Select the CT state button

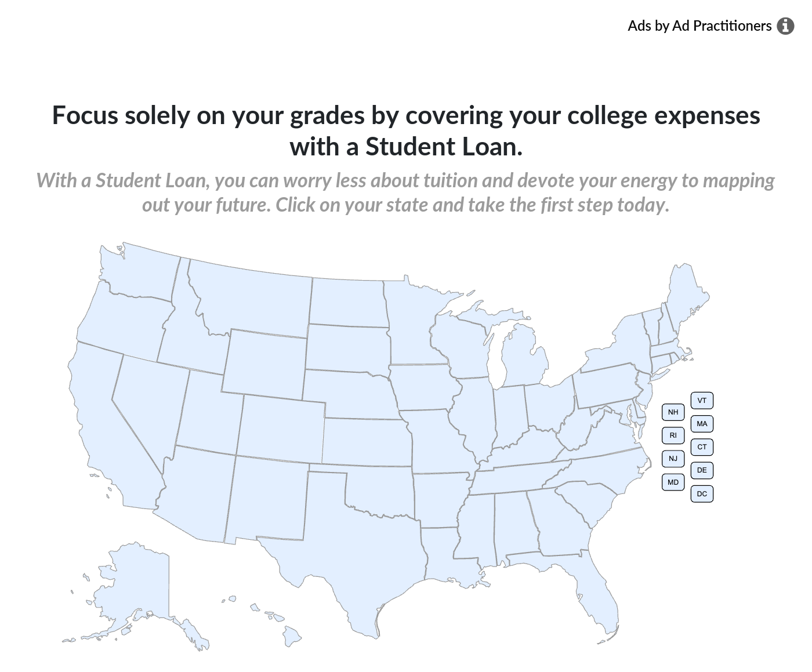coord(702,447)
